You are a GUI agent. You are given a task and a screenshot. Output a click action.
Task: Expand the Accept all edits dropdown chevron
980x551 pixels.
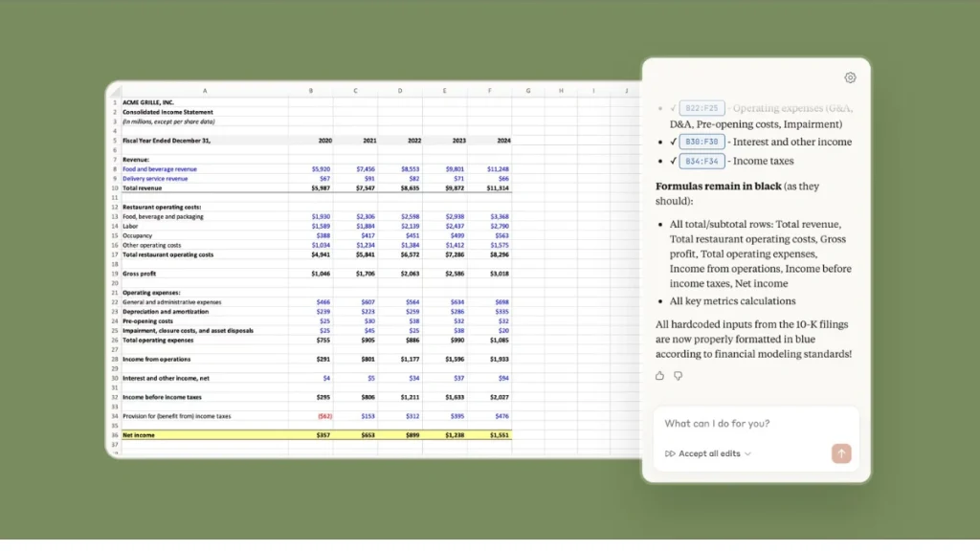pyautogui.click(x=748, y=453)
